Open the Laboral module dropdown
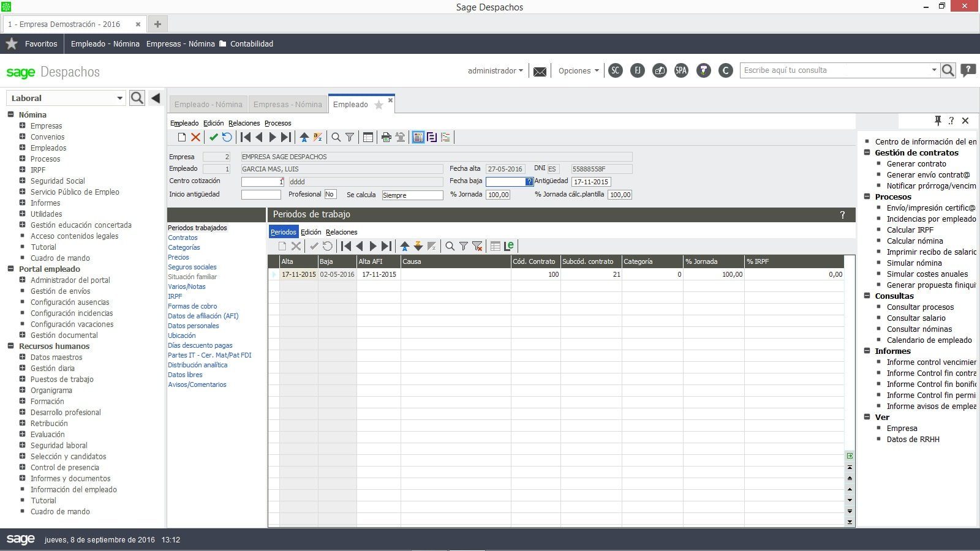Image resolution: width=980 pixels, height=551 pixels. 119,98
